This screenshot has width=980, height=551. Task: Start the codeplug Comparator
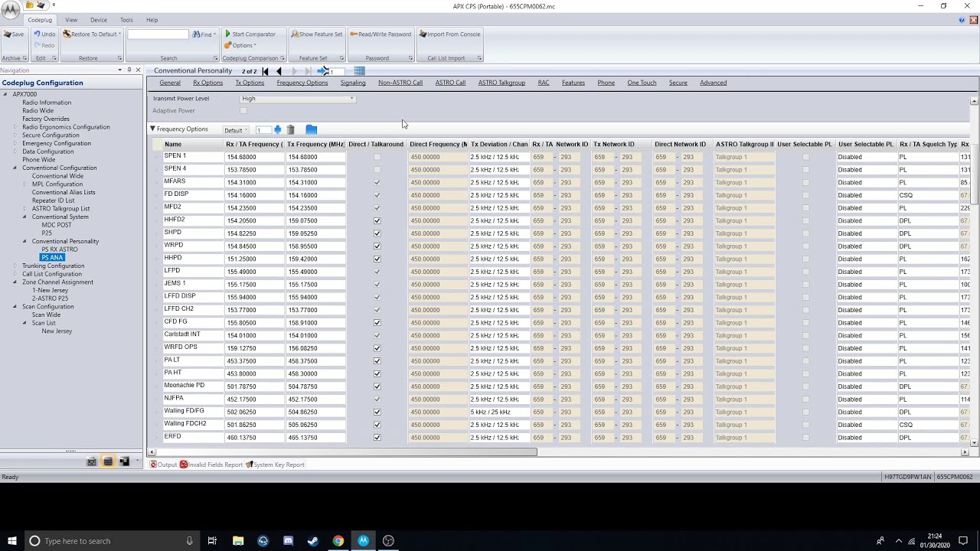[x=250, y=34]
